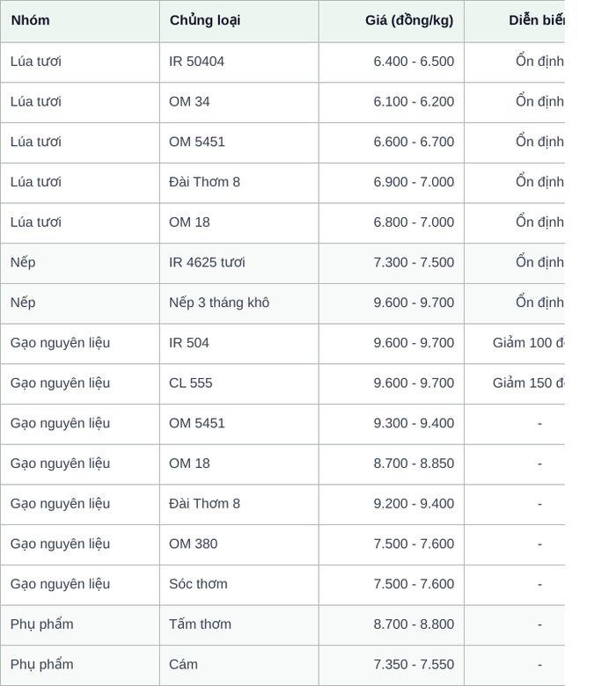Select Đài Thơm 8 in Lúa tươi rows
The width and height of the screenshot is (616, 686).
click(239, 183)
